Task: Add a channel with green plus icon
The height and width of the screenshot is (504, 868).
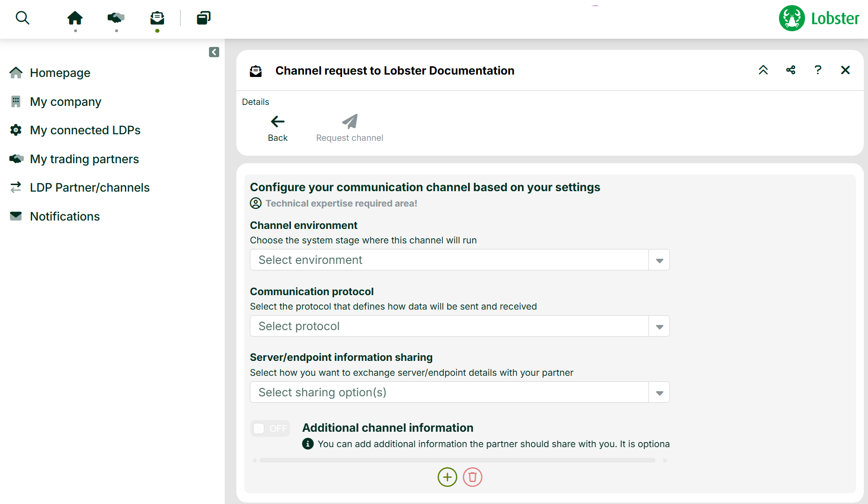Action: (x=448, y=477)
